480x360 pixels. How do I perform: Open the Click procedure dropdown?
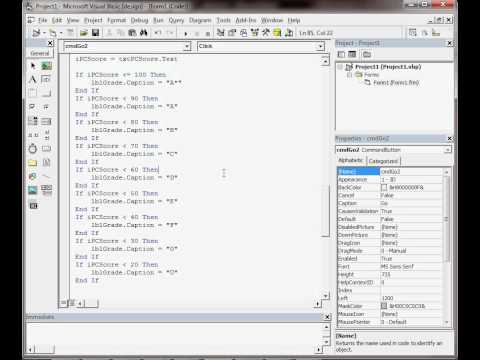pyautogui.click(x=320, y=46)
